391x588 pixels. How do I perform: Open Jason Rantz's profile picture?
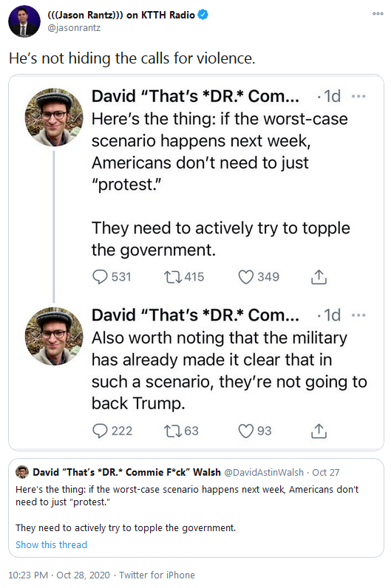pyautogui.click(x=24, y=21)
